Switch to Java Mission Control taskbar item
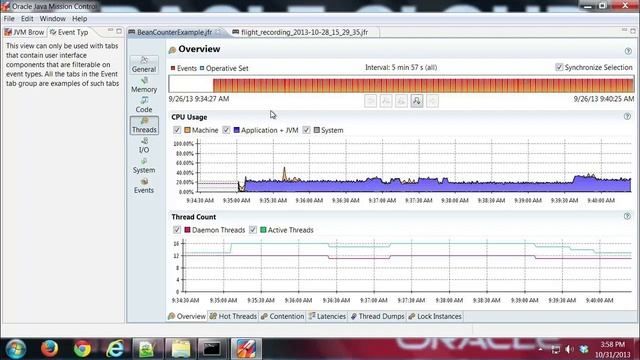640x360 pixels. 246,349
